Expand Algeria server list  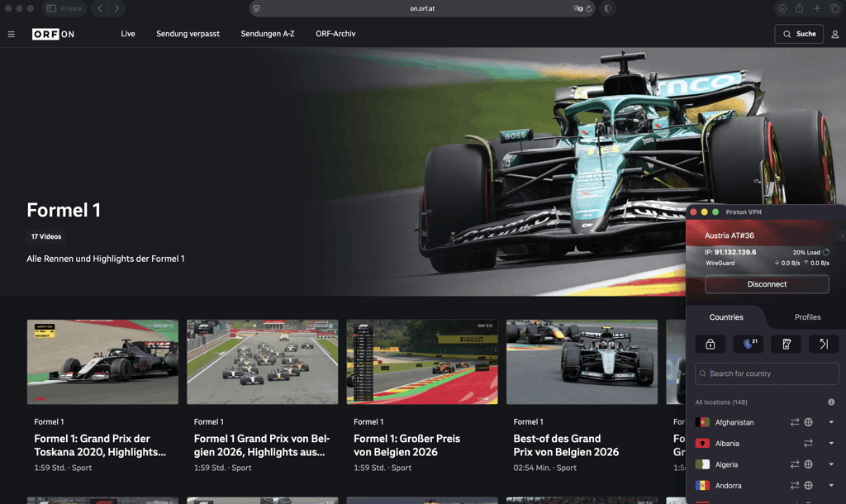tap(831, 464)
